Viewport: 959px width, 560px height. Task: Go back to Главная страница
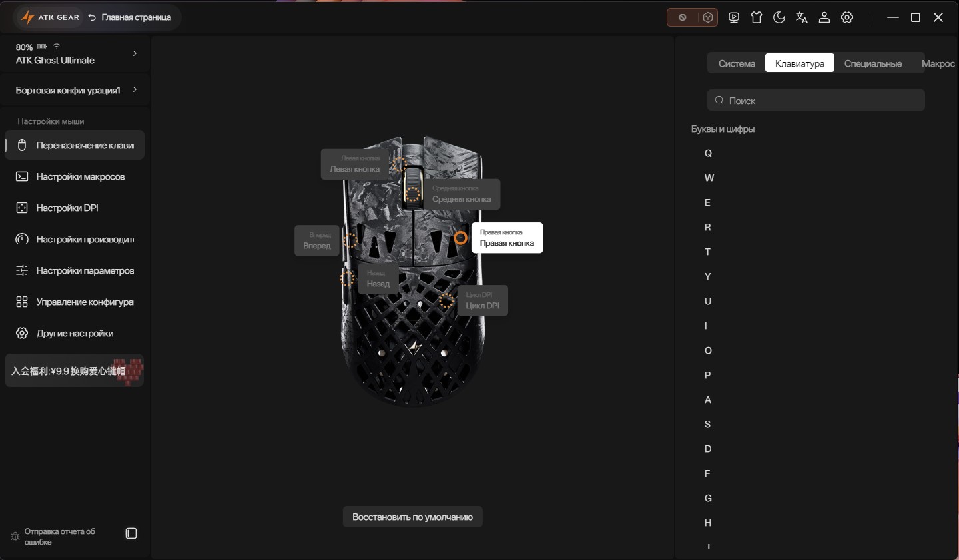click(x=130, y=17)
